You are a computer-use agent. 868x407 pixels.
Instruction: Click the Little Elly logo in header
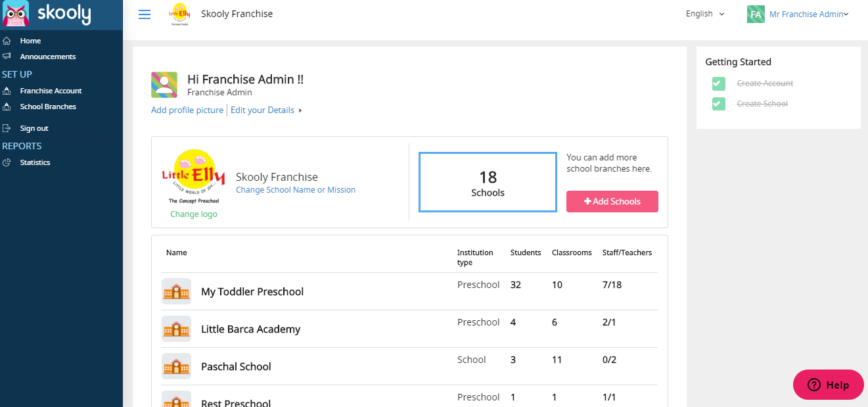(x=180, y=14)
